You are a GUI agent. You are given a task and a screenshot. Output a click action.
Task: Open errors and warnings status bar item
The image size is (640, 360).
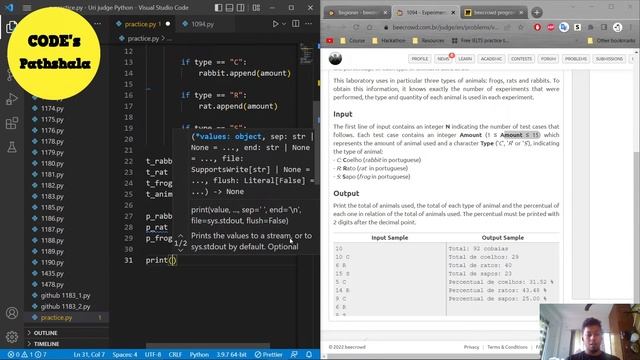[27, 355]
